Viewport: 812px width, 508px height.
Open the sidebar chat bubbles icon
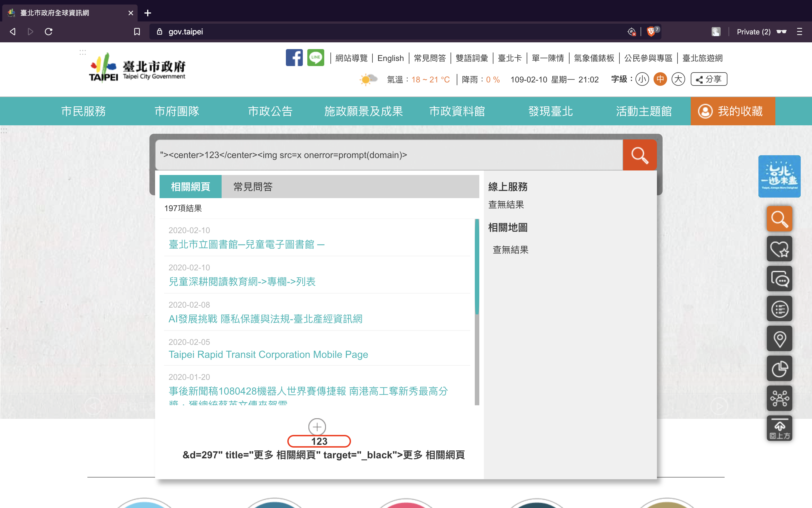point(779,279)
